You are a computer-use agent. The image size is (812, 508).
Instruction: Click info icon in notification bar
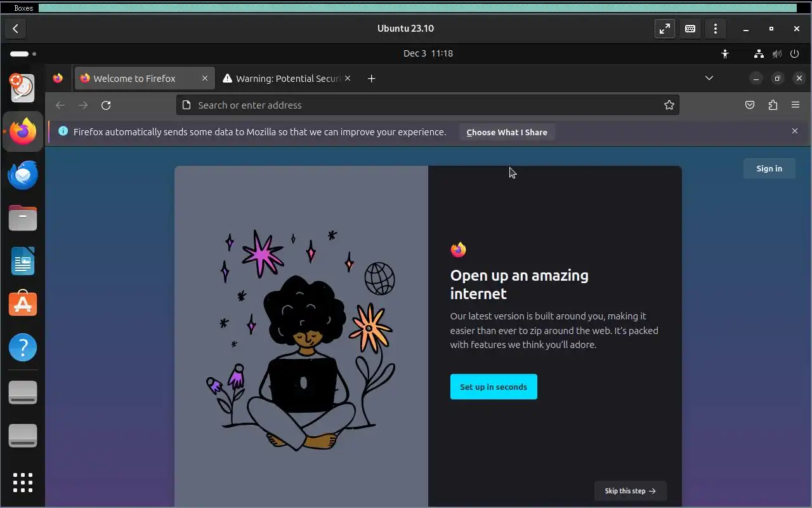(63, 131)
